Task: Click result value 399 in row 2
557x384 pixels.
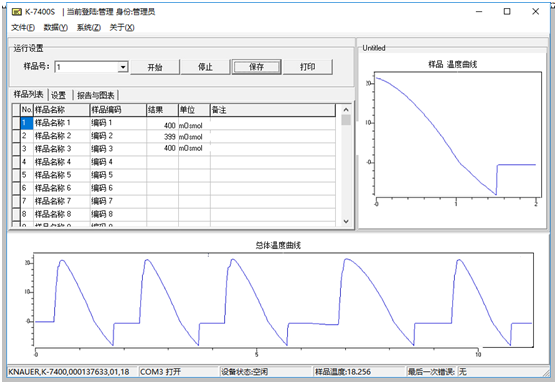Action: tap(169, 137)
